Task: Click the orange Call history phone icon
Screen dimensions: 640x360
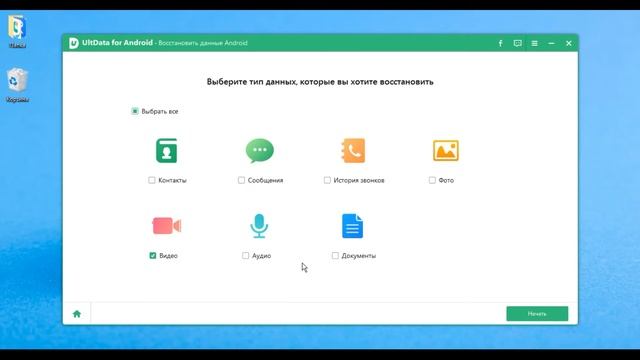Action: coord(353,151)
